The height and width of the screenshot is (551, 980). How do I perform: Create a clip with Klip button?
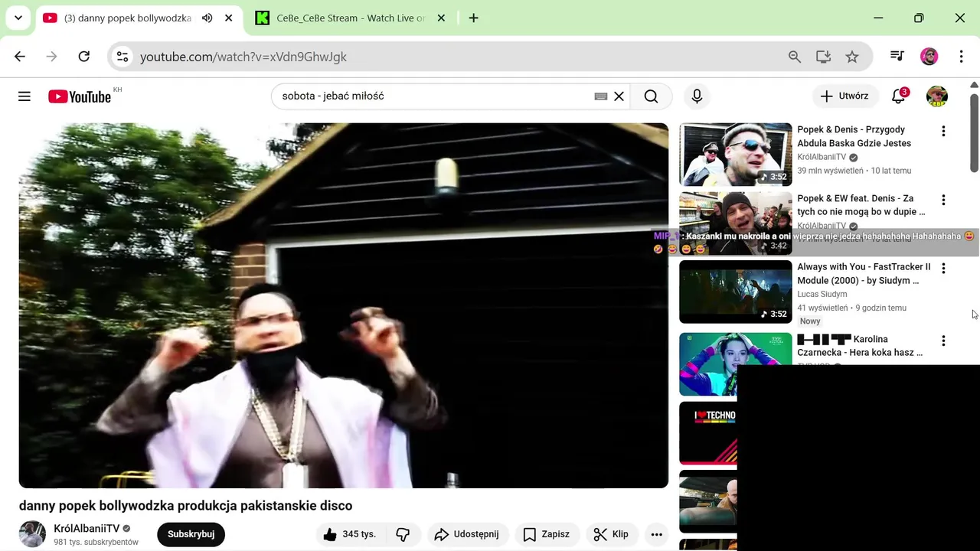point(611,534)
